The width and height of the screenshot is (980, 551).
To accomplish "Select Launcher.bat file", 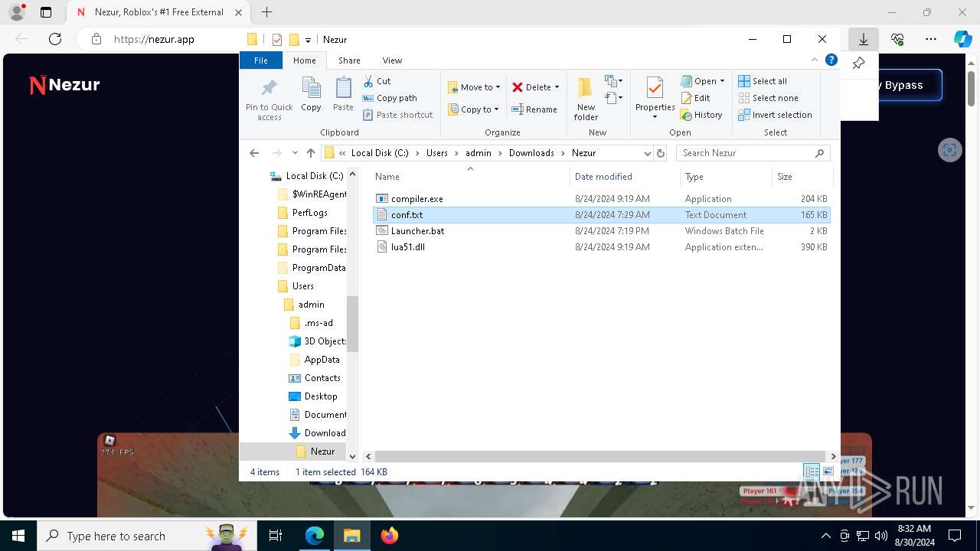I will coord(602,231).
